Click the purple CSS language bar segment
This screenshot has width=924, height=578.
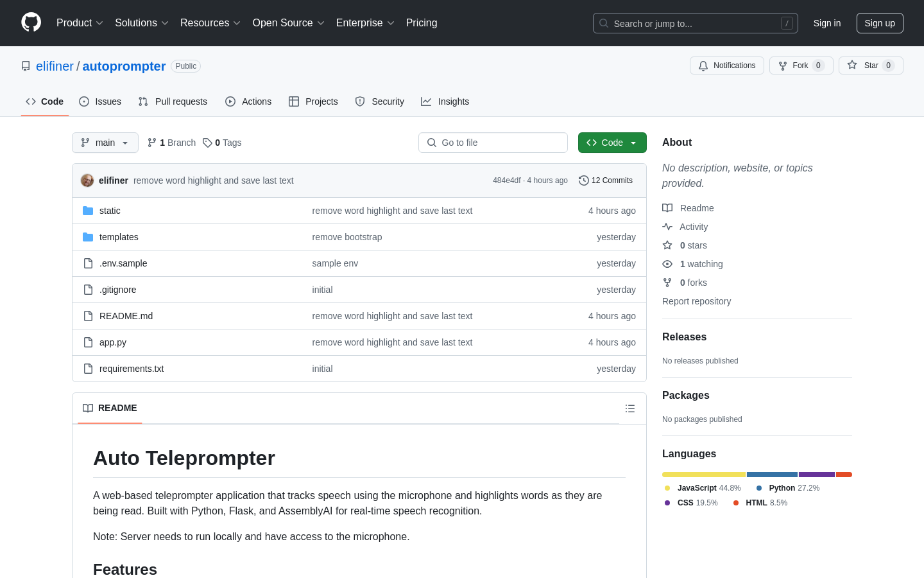[817, 475]
